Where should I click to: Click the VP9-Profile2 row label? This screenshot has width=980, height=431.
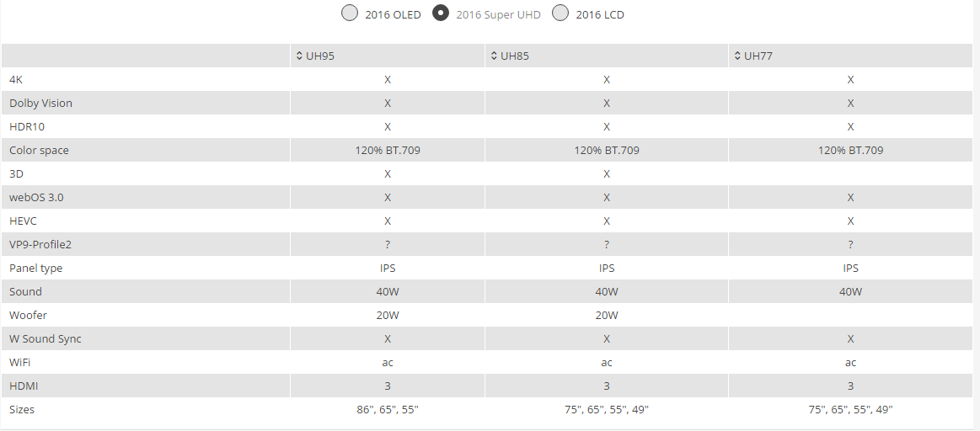point(40,244)
